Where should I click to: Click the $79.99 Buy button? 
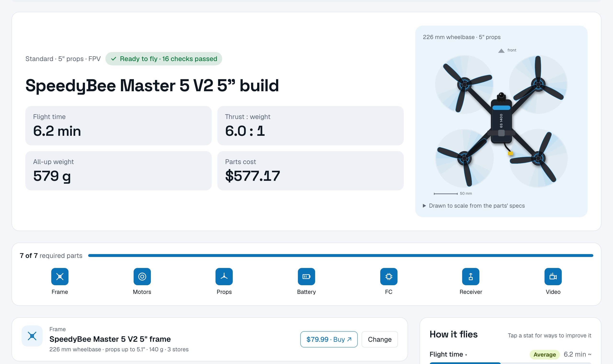(x=329, y=339)
